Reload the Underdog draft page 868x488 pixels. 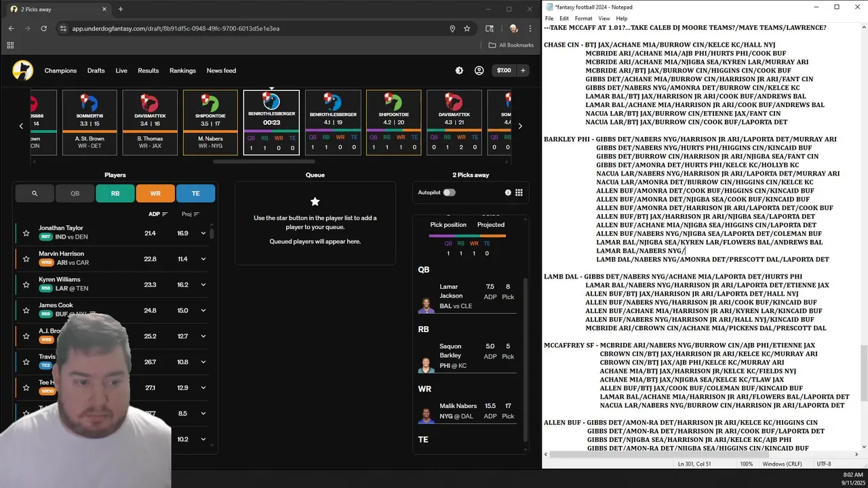tap(44, 28)
